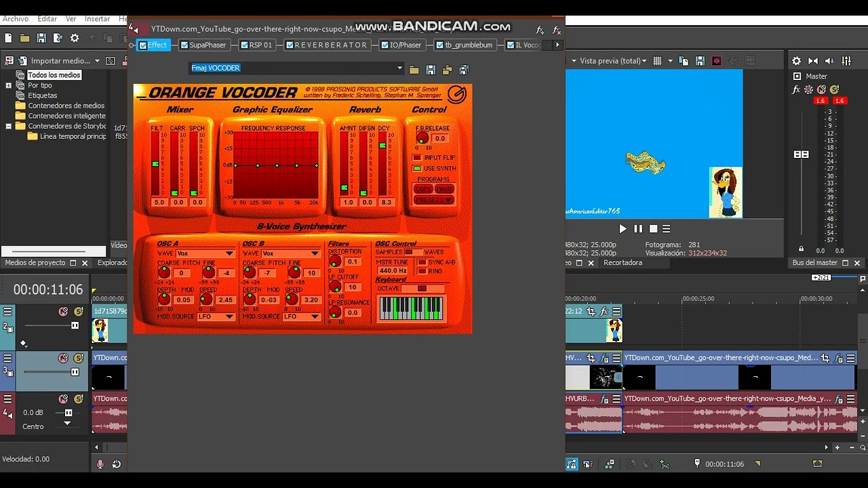This screenshot has width=868, height=488.
Task: Mute audio track 4
Action: pos(63,399)
